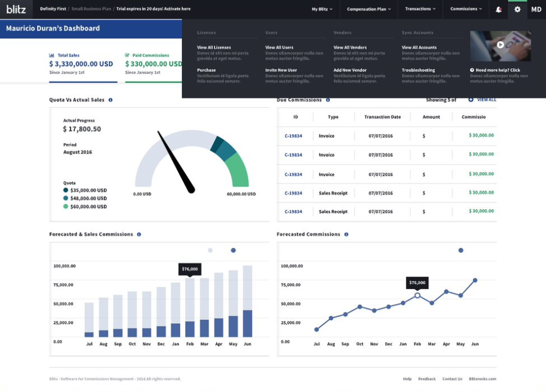The width and height of the screenshot is (546, 392).
Task: Open the notifications bell icon
Action: (498, 10)
